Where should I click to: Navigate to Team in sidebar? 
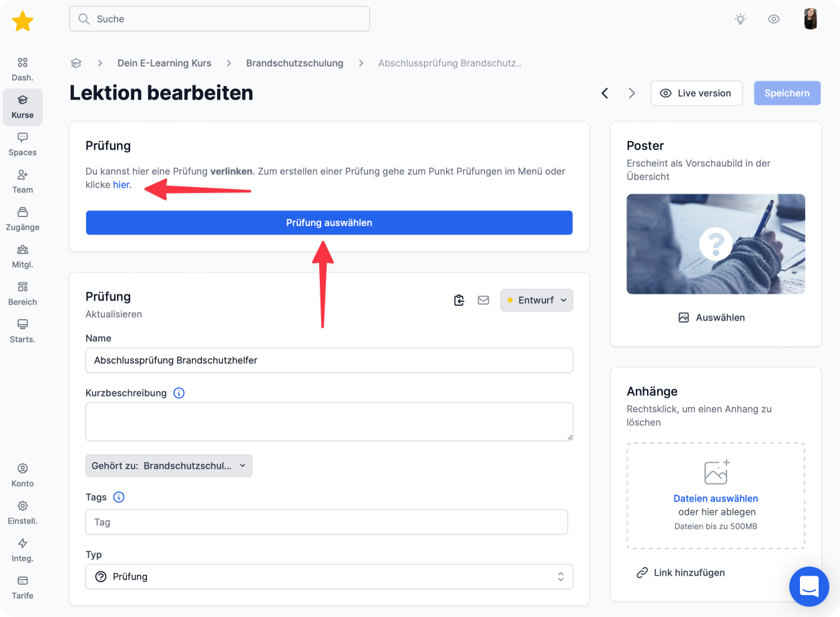pyautogui.click(x=23, y=181)
